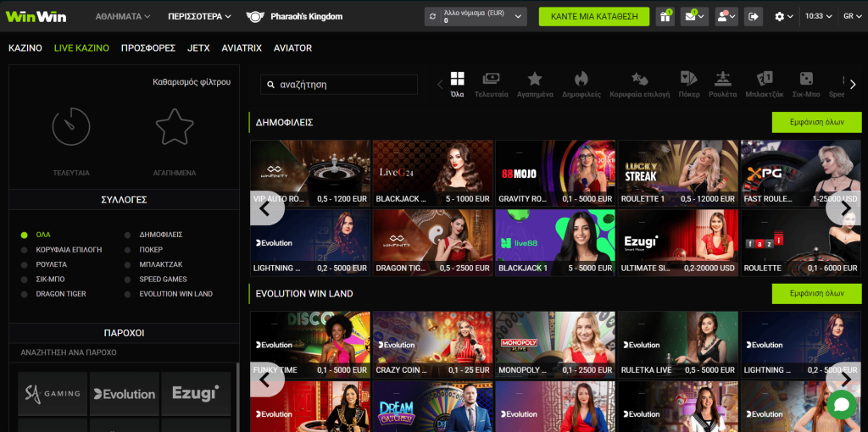Open the AVIATOR tab
The image size is (868, 432).
coord(292,48)
